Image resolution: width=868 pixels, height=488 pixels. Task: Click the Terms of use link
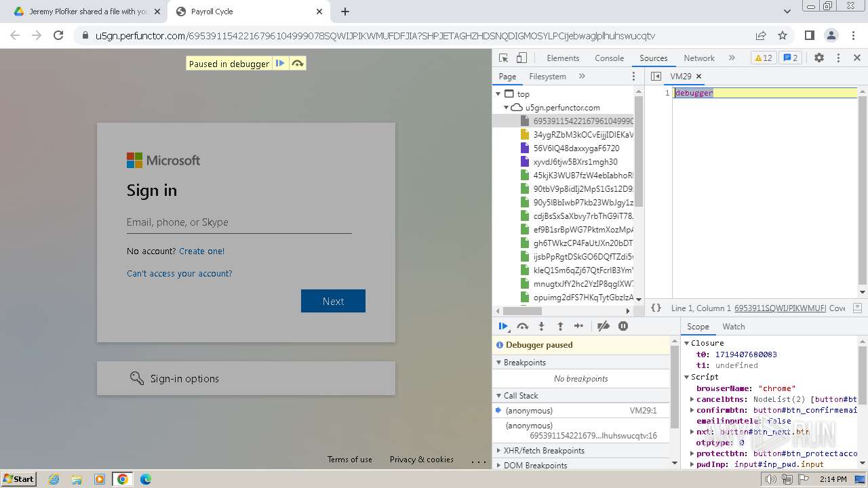(x=350, y=459)
